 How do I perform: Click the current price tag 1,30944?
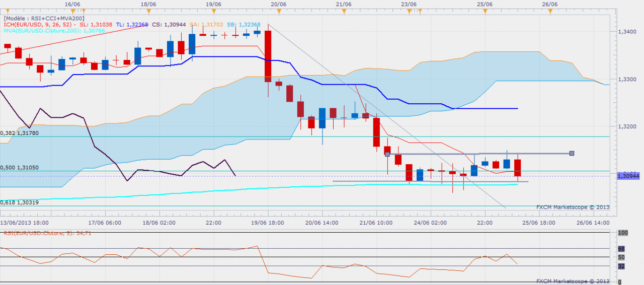[627, 176]
